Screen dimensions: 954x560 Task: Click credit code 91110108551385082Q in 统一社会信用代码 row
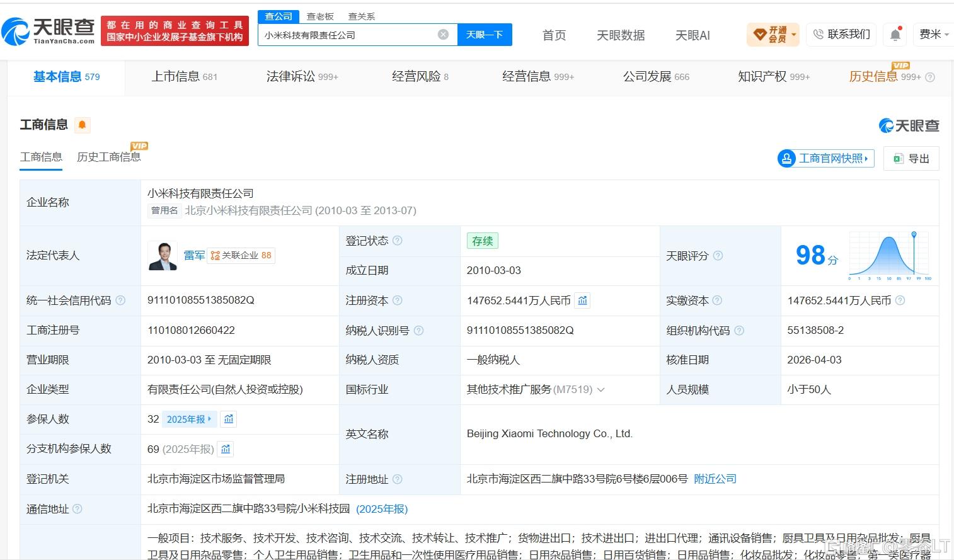[x=201, y=300]
